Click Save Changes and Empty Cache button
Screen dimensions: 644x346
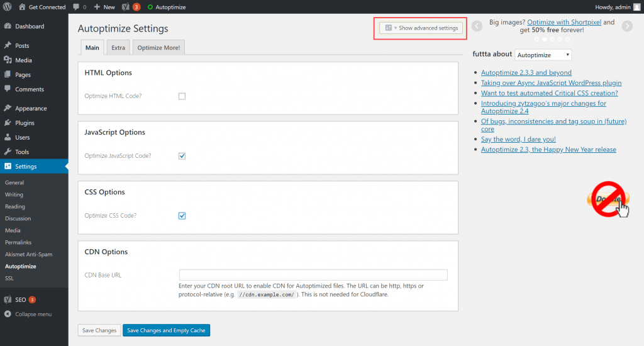tap(166, 330)
